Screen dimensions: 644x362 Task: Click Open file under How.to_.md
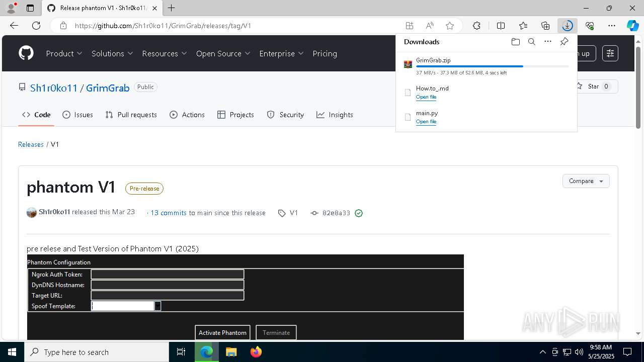click(426, 97)
